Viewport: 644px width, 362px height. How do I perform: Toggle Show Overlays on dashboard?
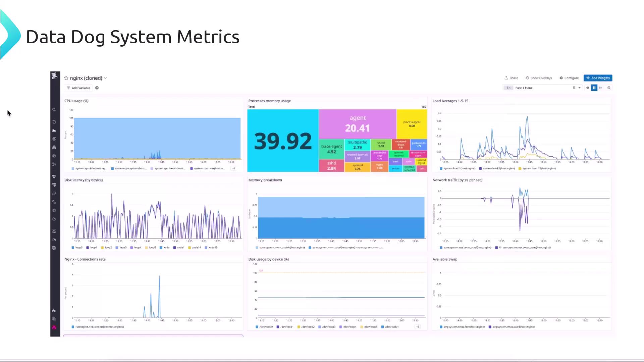tap(539, 78)
